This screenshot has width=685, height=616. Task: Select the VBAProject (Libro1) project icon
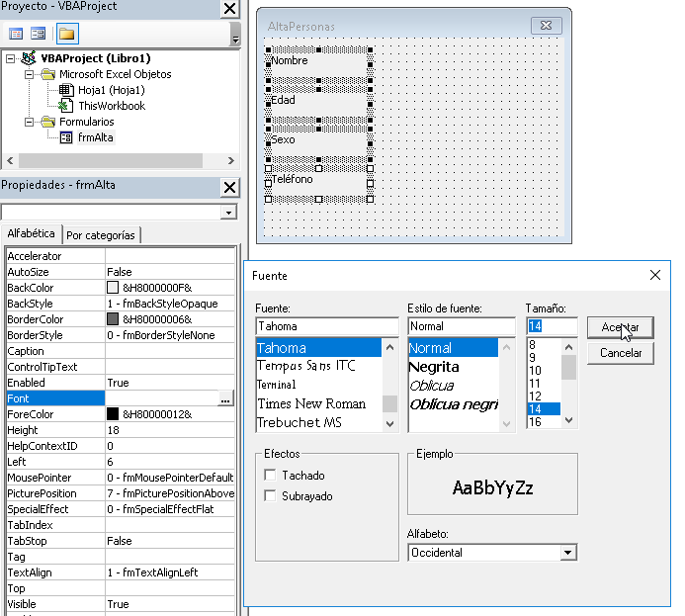29,57
